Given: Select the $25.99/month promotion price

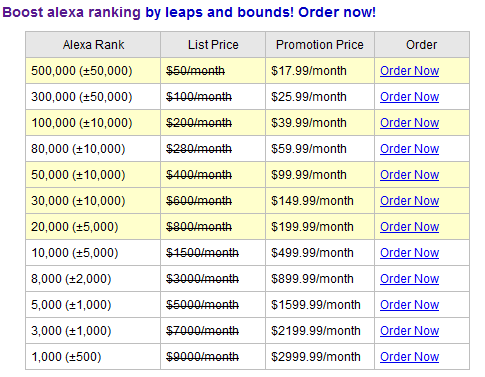Looking at the screenshot, I should coord(309,97).
